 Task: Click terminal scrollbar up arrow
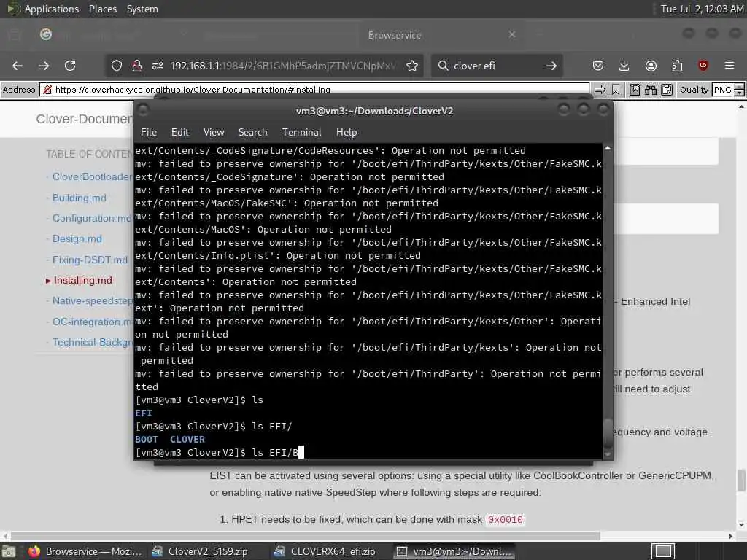click(608, 148)
